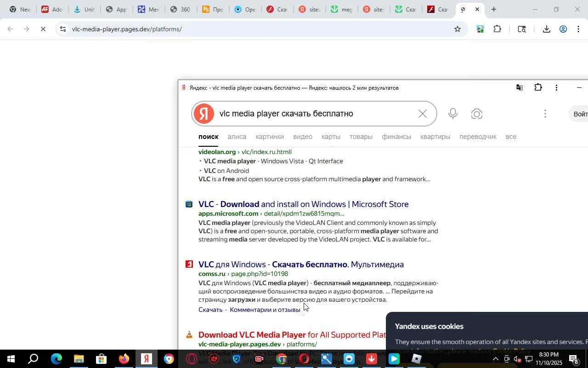This screenshot has height=368, width=588.
Task: Switch to the 'Ope' tab
Action: click(x=244, y=9)
